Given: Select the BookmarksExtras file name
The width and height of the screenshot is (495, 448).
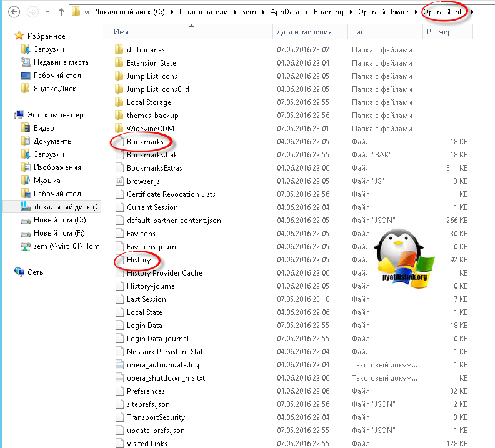Looking at the screenshot, I should pyautogui.click(x=155, y=168).
